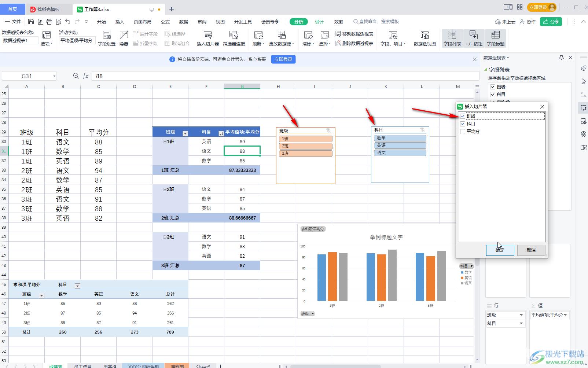Click the Options (选项) pivot icon
This screenshot has height=368, width=588.
47,38
